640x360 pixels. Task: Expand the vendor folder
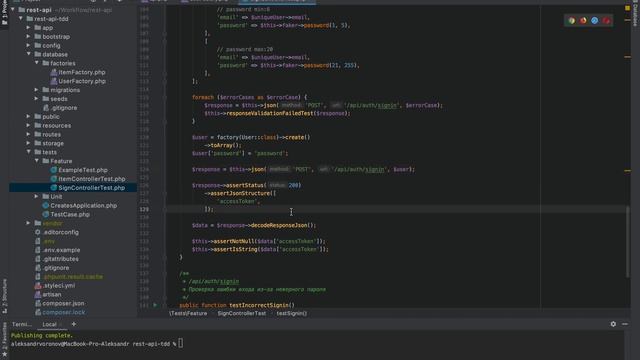(x=29, y=223)
